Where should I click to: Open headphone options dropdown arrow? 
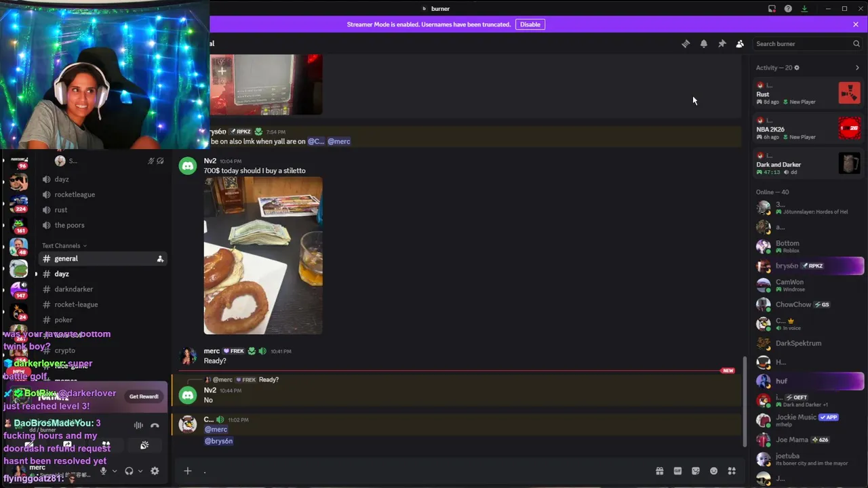(140, 471)
